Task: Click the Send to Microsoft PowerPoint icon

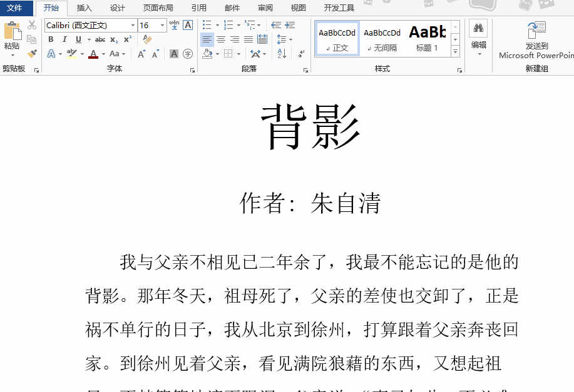Action: 536,30
